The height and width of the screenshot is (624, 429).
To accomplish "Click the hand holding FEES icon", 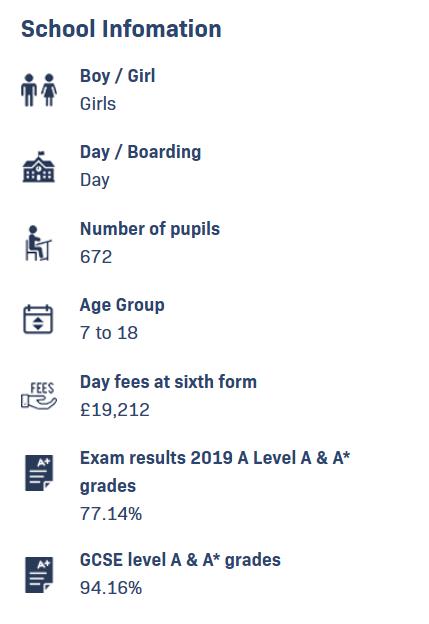I will [39, 396].
